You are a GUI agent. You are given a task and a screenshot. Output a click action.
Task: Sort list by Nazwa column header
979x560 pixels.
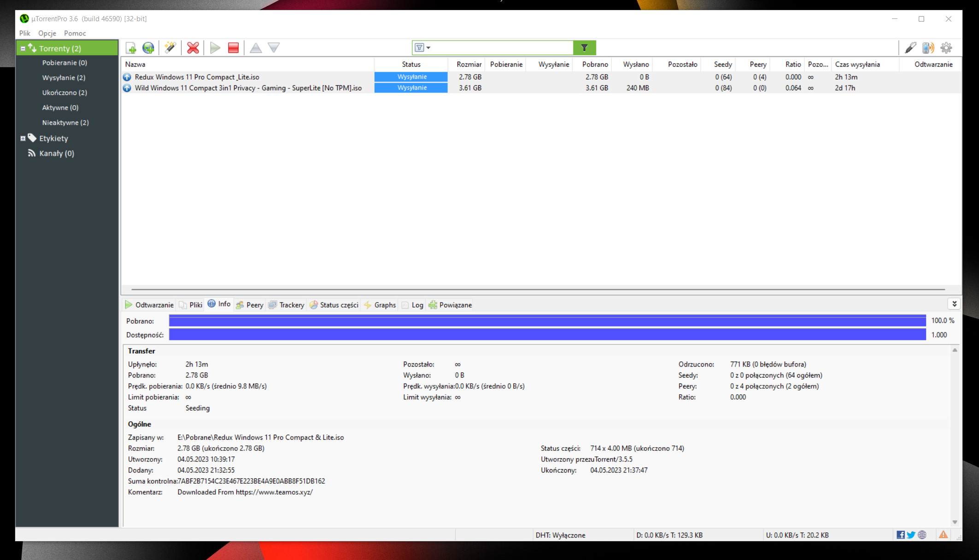pos(247,64)
